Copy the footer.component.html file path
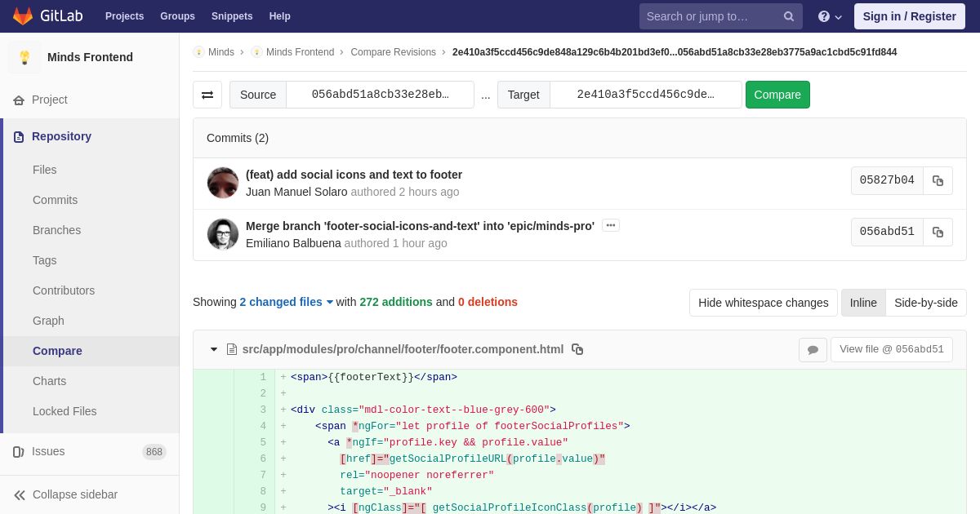Screen dimensions: 980x514 pyautogui.click(x=577, y=349)
